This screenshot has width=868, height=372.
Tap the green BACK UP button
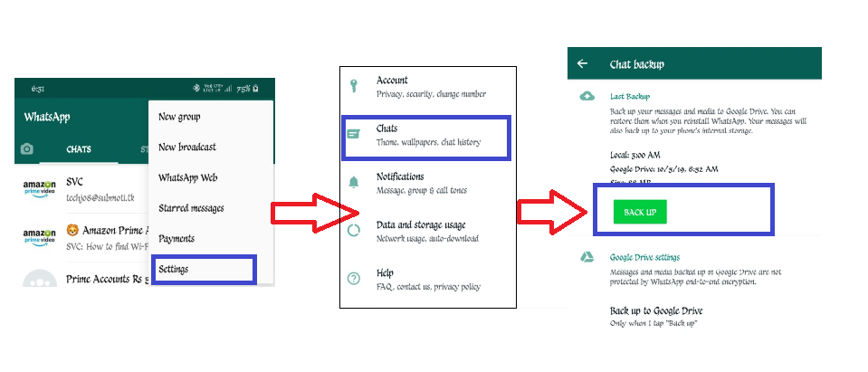[640, 212]
